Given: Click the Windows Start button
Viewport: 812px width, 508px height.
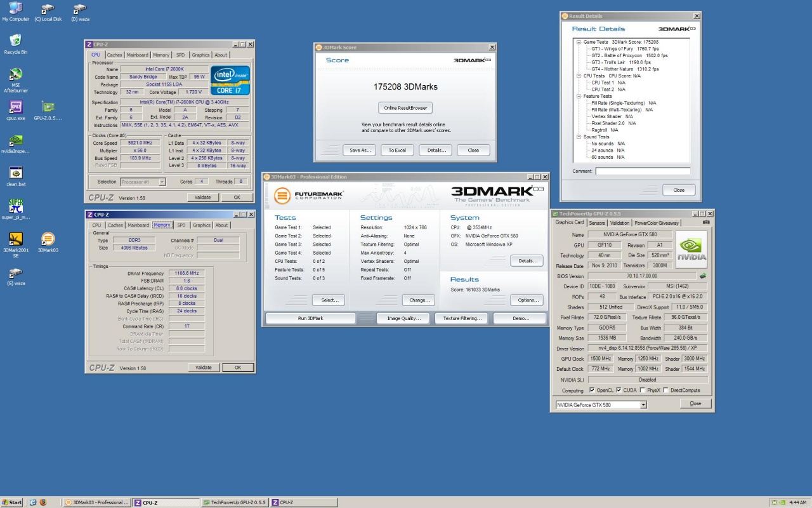Looking at the screenshot, I should pyautogui.click(x=12, y=502).
